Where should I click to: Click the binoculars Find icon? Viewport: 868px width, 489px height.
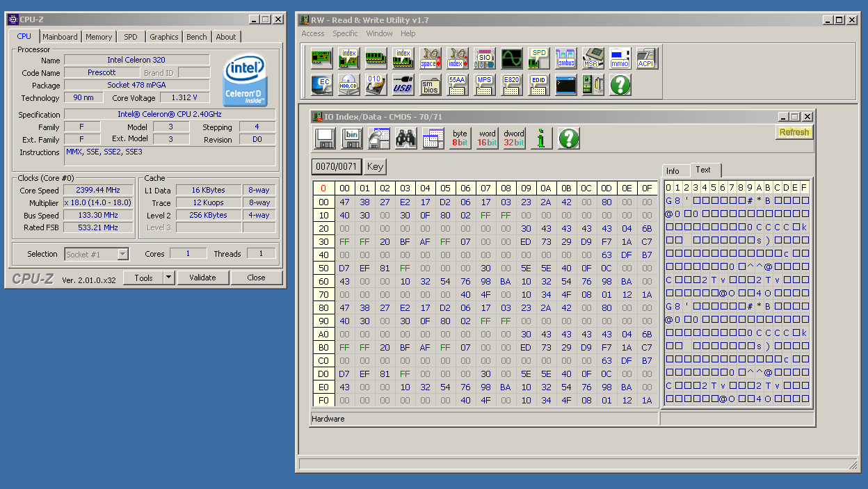[x=406, y=138]
